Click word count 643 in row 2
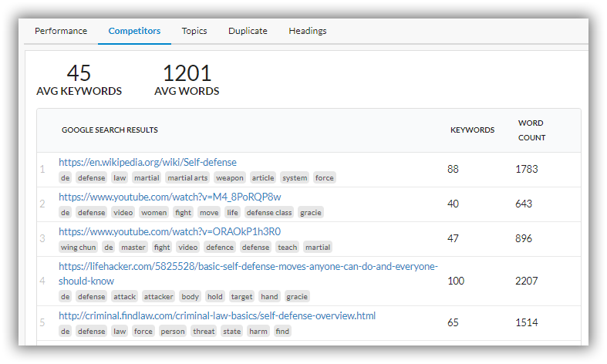 524,204
